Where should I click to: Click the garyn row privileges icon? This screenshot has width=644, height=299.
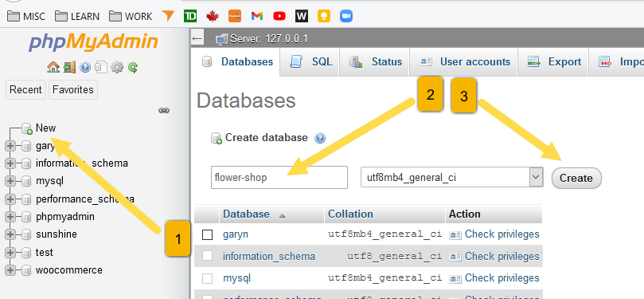pyautogui.click(x=455, y=235)
